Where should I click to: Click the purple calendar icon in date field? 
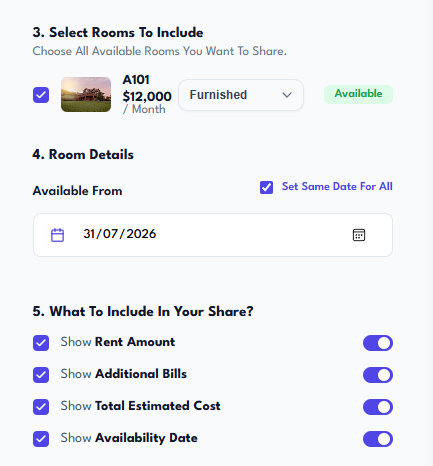[x=57, y=235]
